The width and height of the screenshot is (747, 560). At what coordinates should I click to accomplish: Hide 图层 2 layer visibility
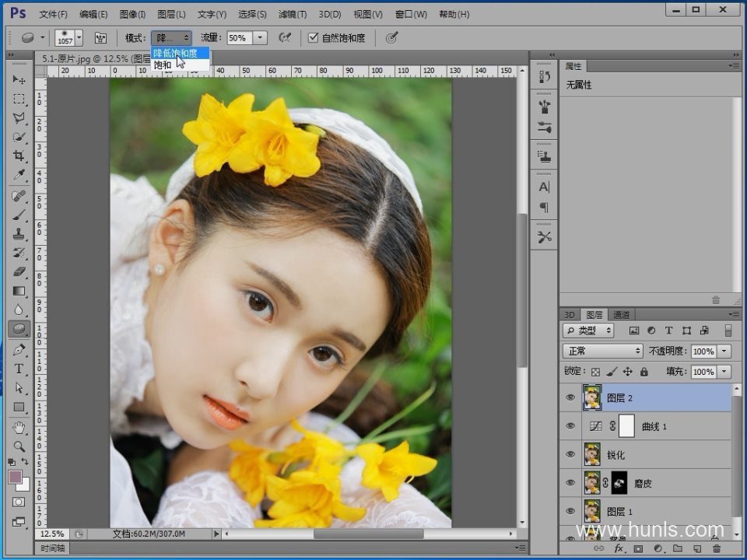point(570,397)
